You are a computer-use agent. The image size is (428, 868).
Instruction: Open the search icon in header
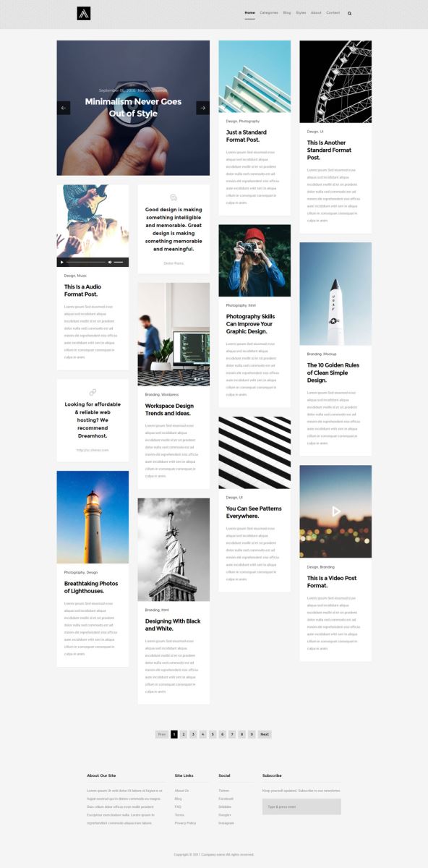point(350,13)
